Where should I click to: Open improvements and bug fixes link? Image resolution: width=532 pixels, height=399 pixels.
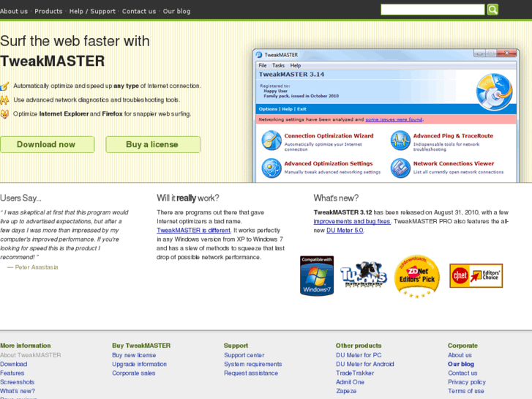coord(352,221)
